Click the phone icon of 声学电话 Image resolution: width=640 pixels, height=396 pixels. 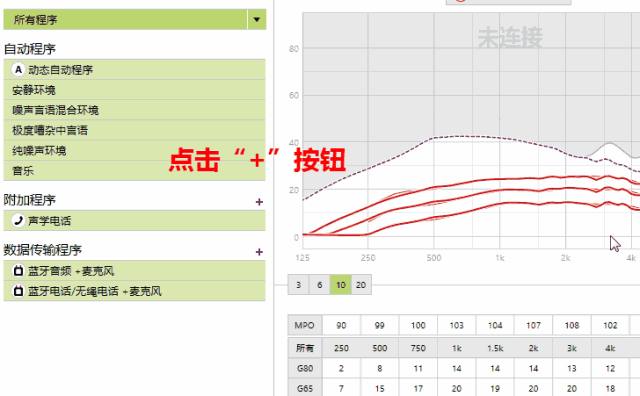[x=18, y=221]
